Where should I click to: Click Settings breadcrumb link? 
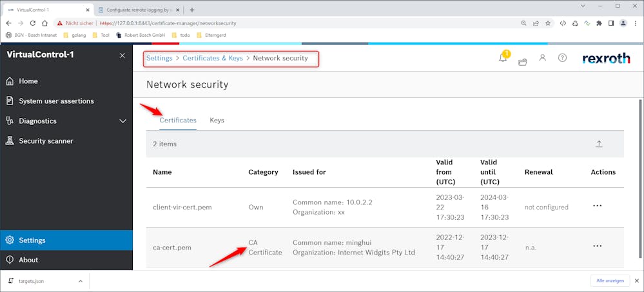(x=159, y=58)
